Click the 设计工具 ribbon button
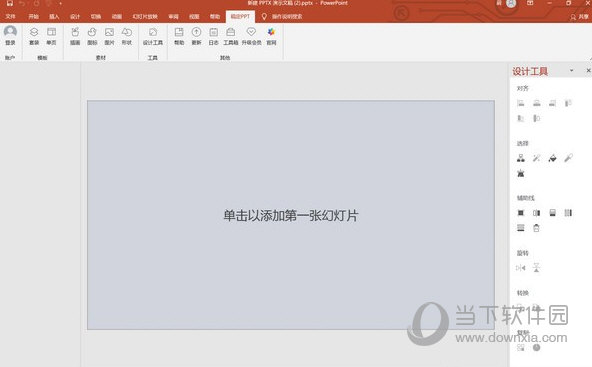This screenshot has width=592, height=367. tap(153, 36)
